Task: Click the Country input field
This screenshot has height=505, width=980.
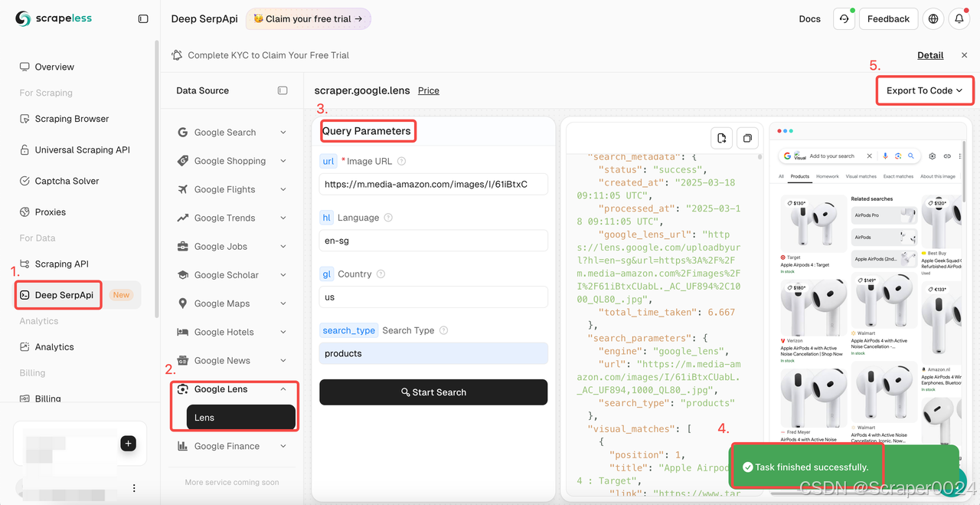Action: click(433, 297)
